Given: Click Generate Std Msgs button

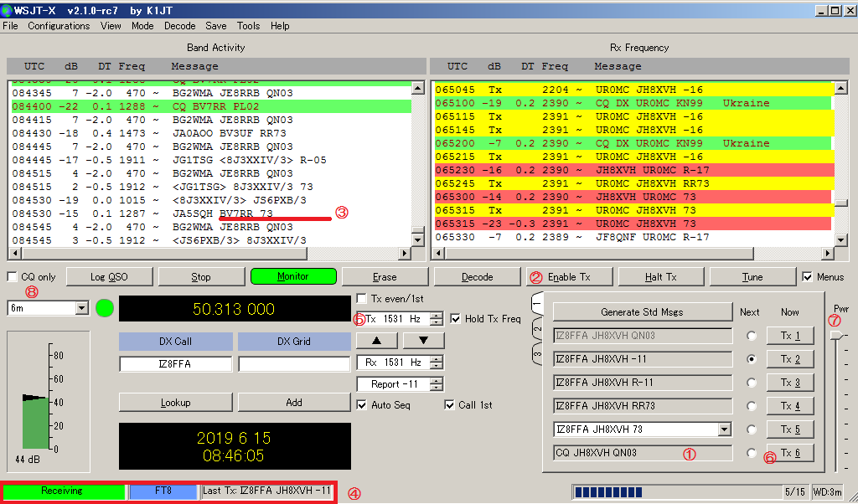Looking at the screenshot, I should [x=643, y=312].
